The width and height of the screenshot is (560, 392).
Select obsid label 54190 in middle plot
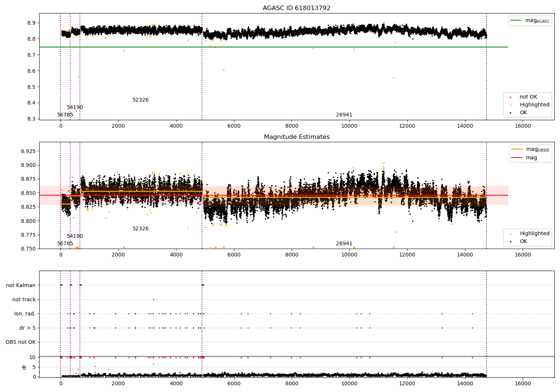pyautogui.click(x=75, y=236)
